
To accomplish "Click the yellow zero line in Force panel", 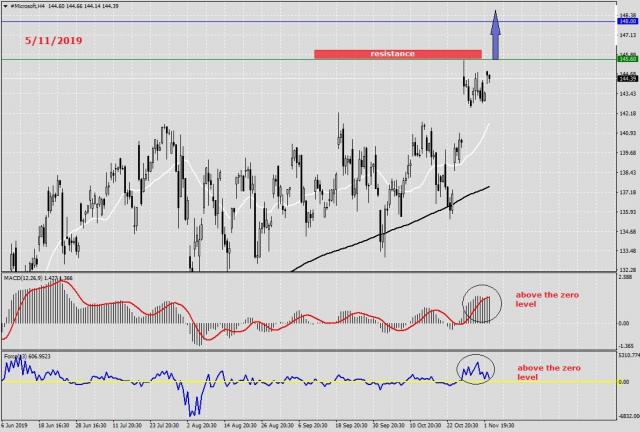I will (300, 382).
